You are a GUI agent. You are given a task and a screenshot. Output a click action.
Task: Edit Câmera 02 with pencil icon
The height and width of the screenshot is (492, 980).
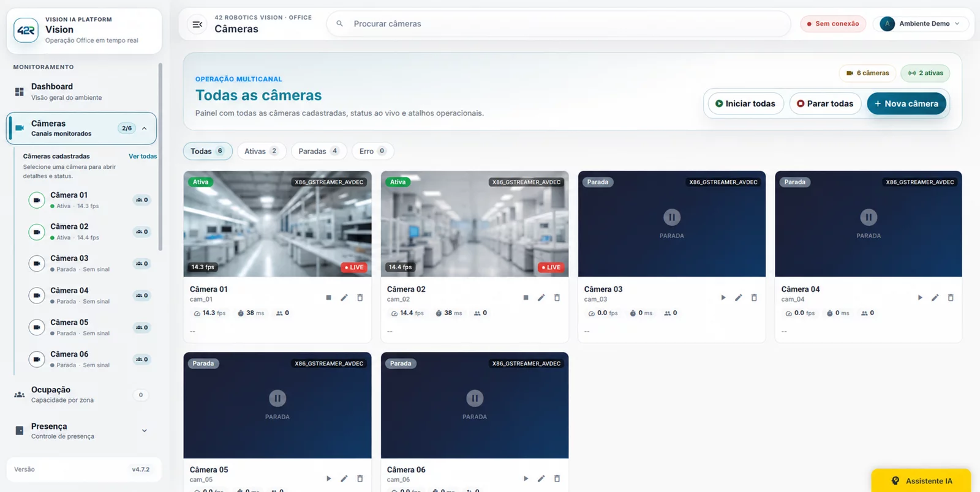tap(541, 297)
